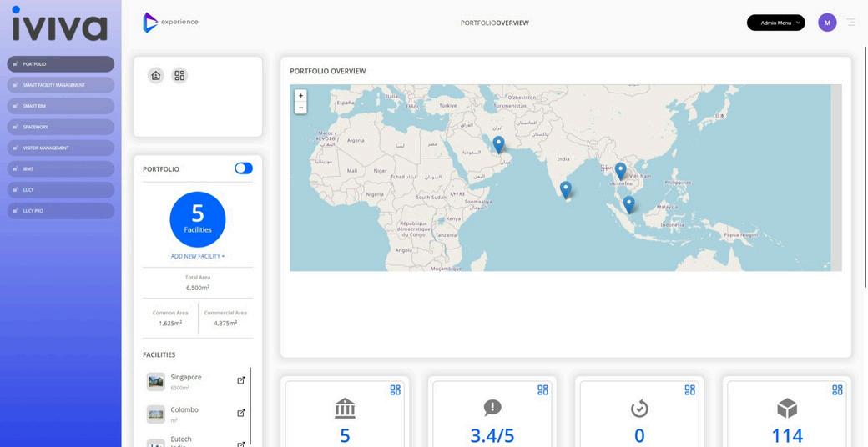Click grid icon on the 114 assets card
The height and width of the screenshot is (447, 868).
[837, 390]
